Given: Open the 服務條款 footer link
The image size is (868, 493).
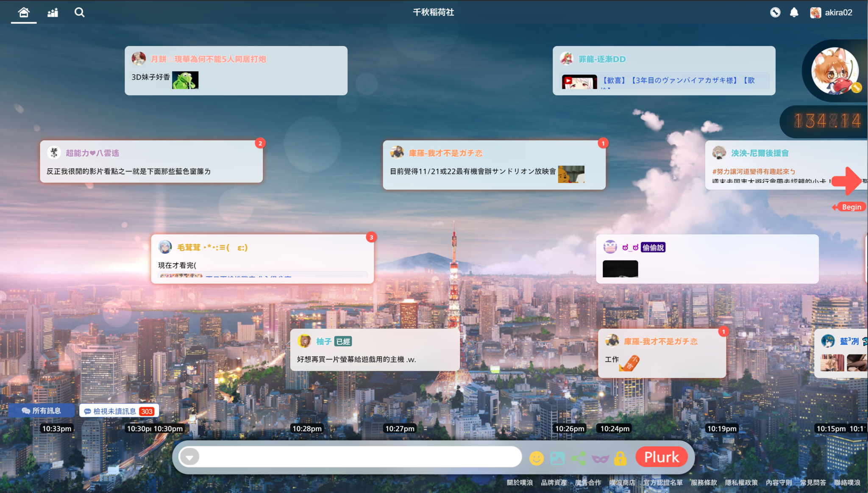Looking at the screenshot, I should 704,482.
